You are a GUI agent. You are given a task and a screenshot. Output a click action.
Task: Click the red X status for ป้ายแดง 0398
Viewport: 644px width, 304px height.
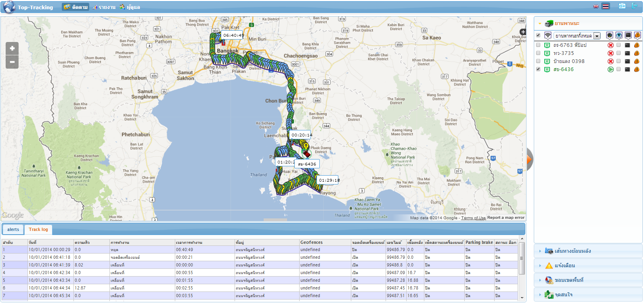[610, 61]
